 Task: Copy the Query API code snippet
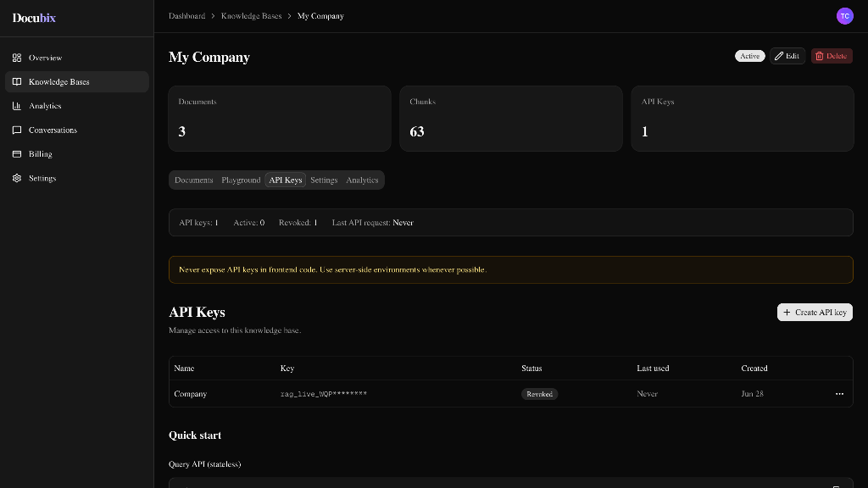click(836, 485)
